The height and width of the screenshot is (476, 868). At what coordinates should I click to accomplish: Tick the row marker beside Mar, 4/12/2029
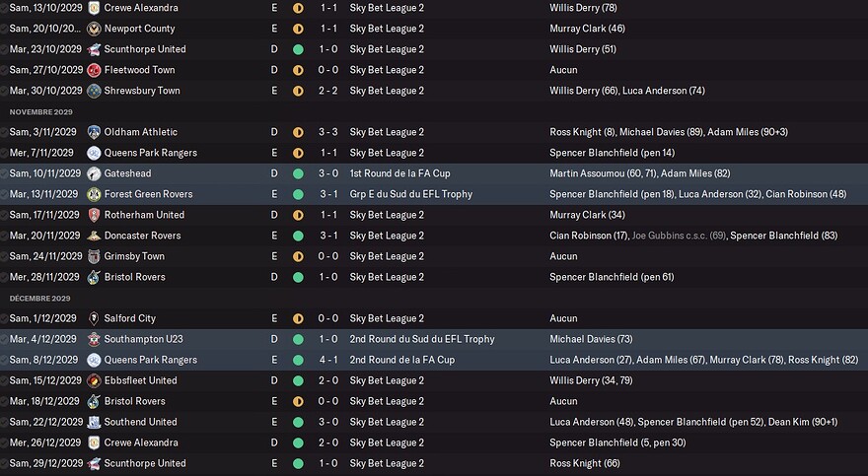(4, 339)
